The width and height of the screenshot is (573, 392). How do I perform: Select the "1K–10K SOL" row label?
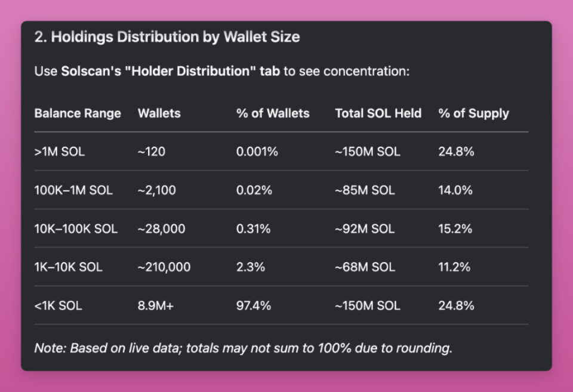click(x=68, y=267)
